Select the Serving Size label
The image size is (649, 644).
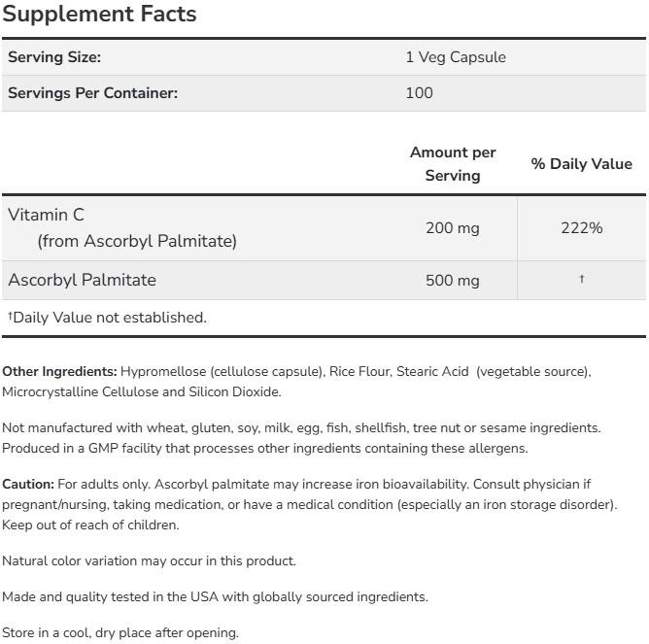coord(54,57)
